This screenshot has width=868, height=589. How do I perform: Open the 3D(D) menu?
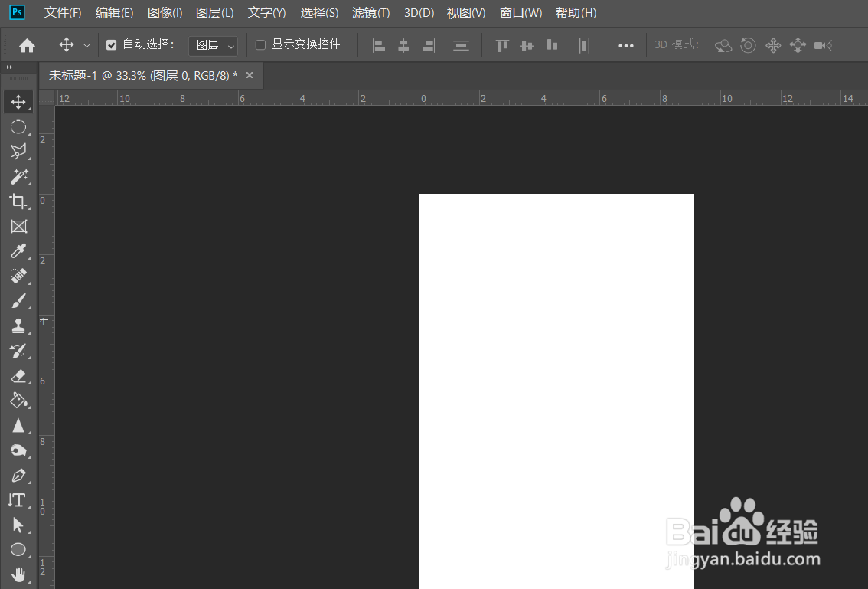[x=419, y=13]
